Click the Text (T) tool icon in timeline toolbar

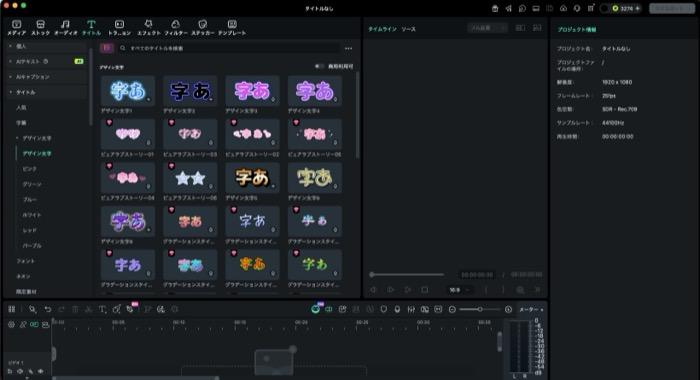pyautogui.click(x=102, y=309)
